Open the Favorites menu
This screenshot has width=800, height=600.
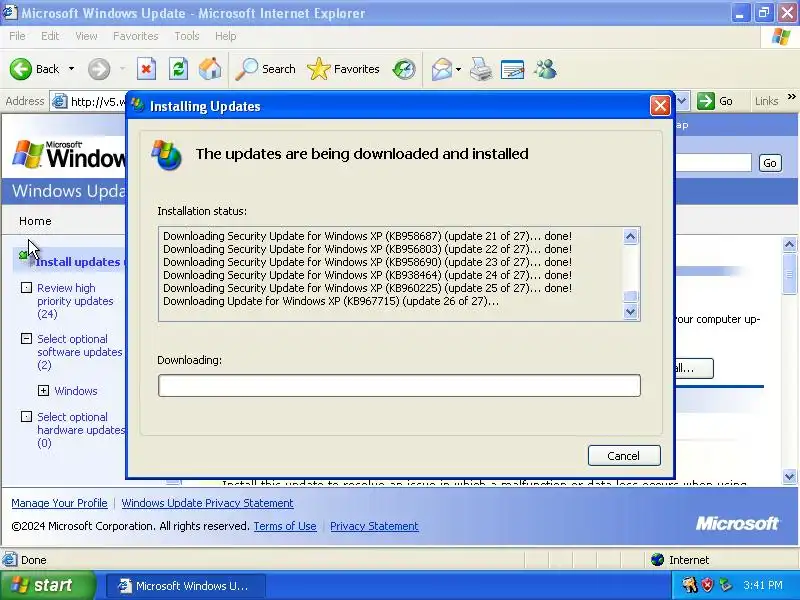click(x=136, y=36)
